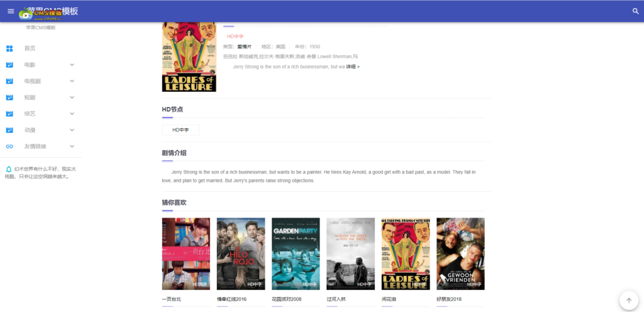Click the 电视剧 sidebar icon

(9, 81)
